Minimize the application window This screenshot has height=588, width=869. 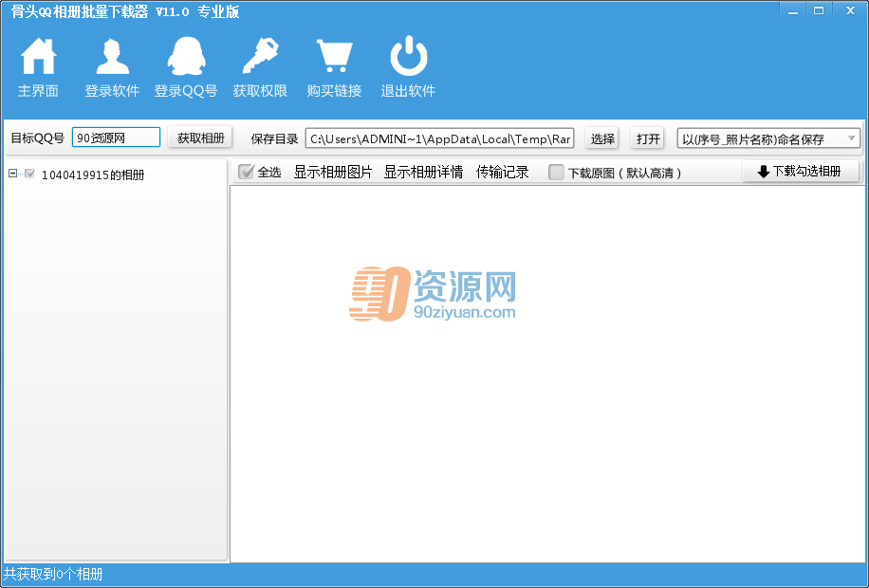[793, 10]
